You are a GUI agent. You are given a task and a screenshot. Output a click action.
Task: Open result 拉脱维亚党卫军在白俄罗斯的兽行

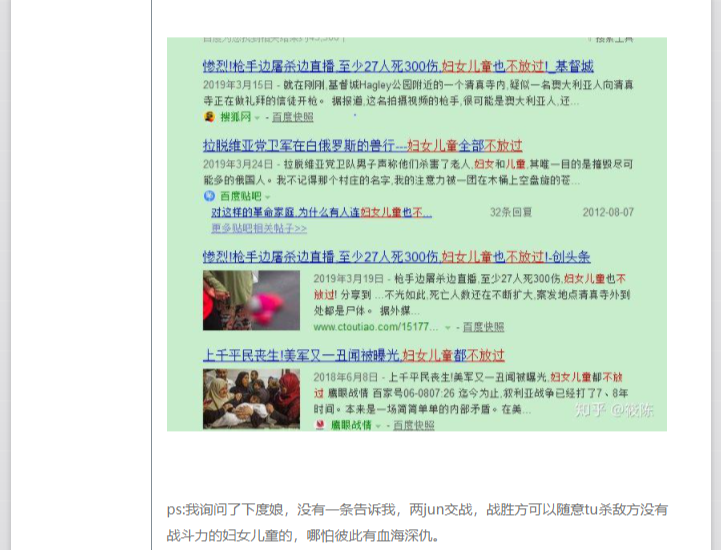pos(362,146)
